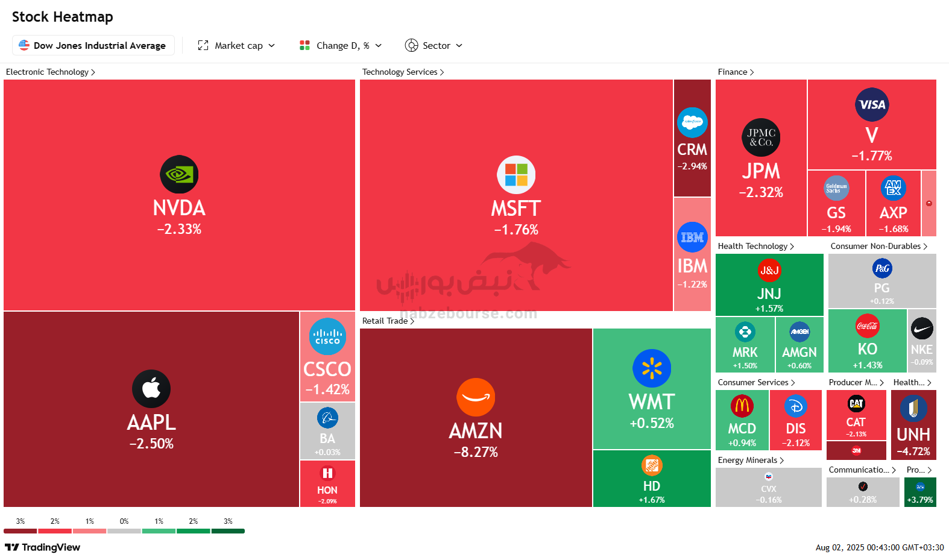Open the Energy Minerals sector
The height and width of the screenshot is (560, 949).
point(751,460)
